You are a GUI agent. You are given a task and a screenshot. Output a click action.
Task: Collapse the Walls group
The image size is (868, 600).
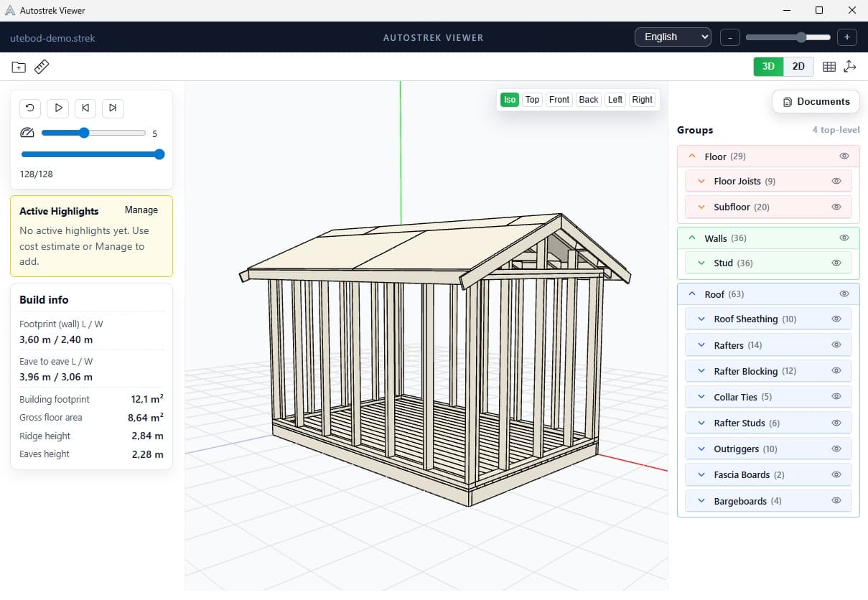point(692,238)
